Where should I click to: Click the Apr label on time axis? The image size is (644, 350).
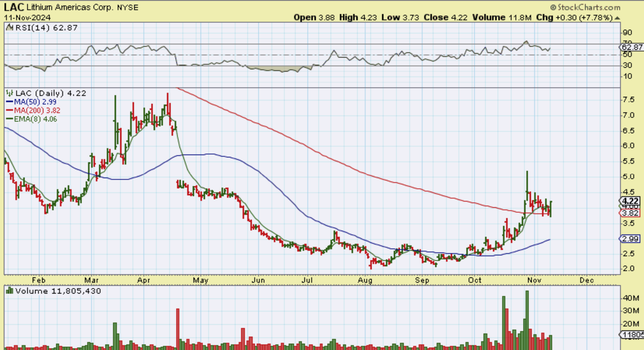143,280
